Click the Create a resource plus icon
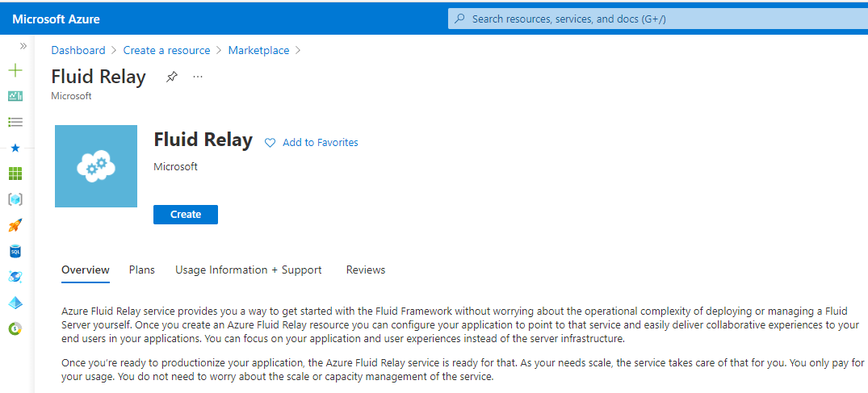The image size is (868, 393). (15, 70)
